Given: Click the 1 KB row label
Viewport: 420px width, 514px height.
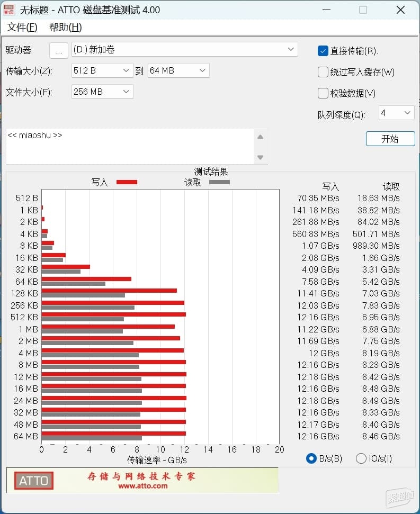Looking at the screenshot, I should pyautogui.click(x=29, y=210).
